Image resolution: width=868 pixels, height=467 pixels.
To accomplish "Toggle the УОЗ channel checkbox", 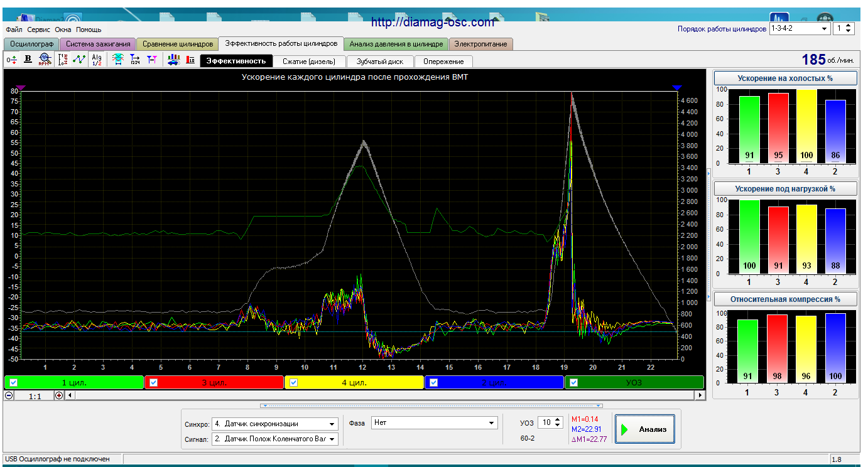I will click(573, 382).
